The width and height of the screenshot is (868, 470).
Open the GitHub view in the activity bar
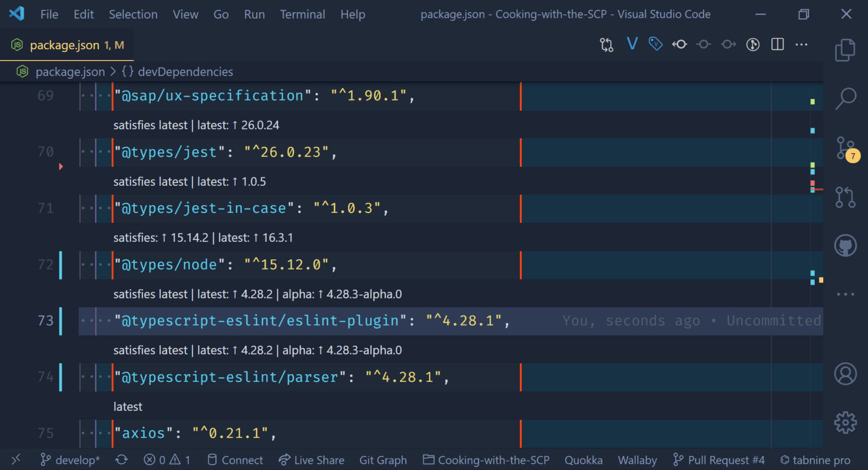click(x=845, y=245)
